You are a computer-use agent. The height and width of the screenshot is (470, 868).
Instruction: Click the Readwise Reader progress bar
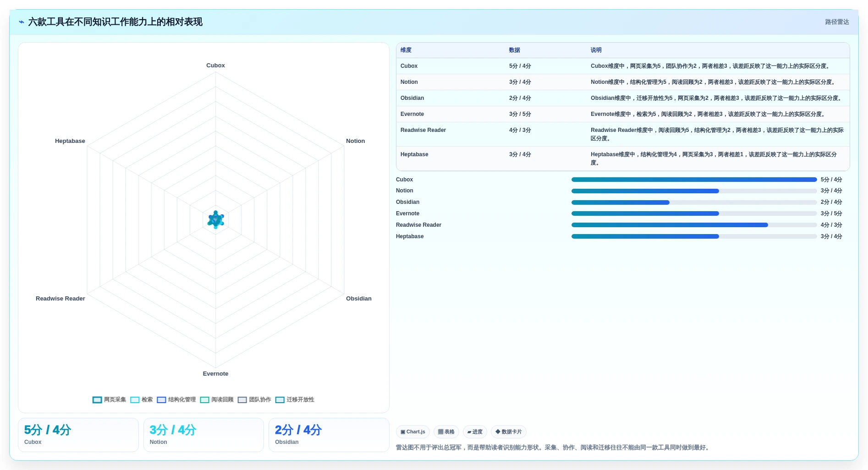[694, 225]
